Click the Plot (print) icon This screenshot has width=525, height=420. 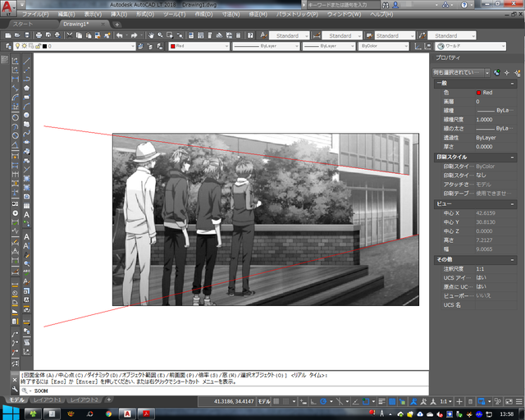click(39, 35)
